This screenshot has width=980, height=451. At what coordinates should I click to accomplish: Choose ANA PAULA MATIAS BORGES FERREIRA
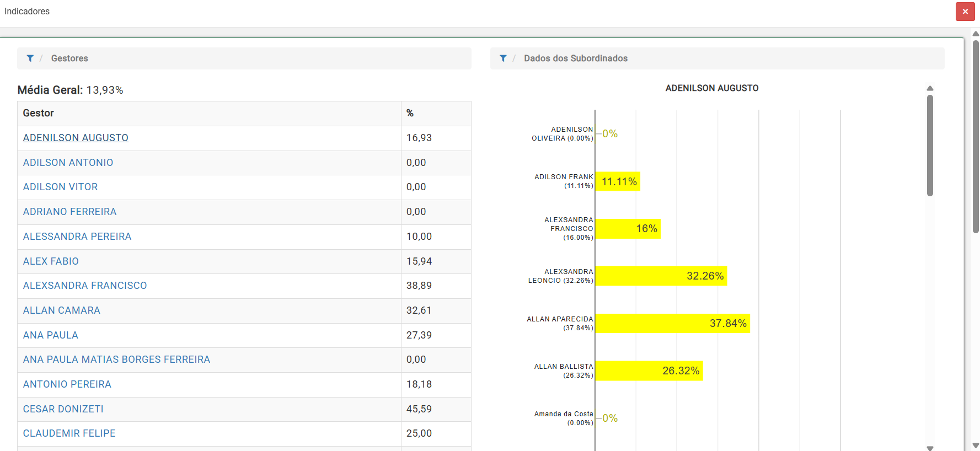(116, 359)
